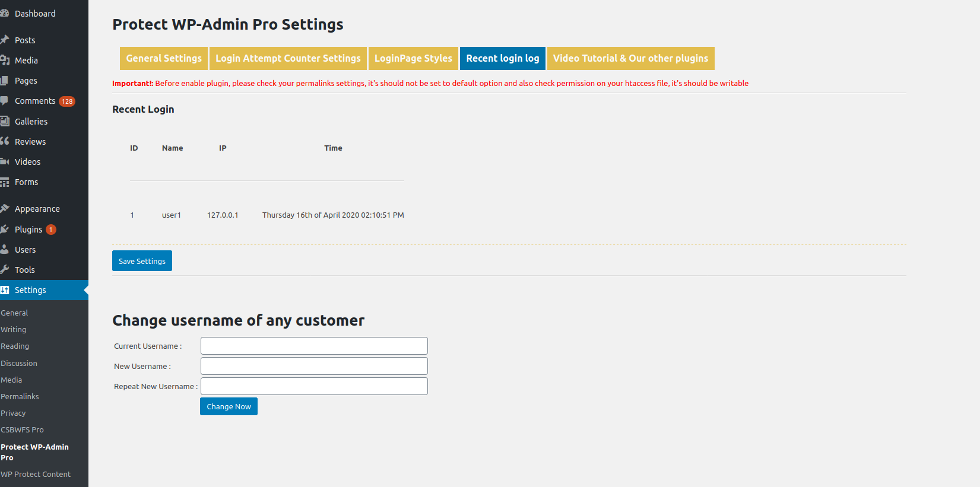
Task: Click the Tools wrench icon
Action: [4, 269]
